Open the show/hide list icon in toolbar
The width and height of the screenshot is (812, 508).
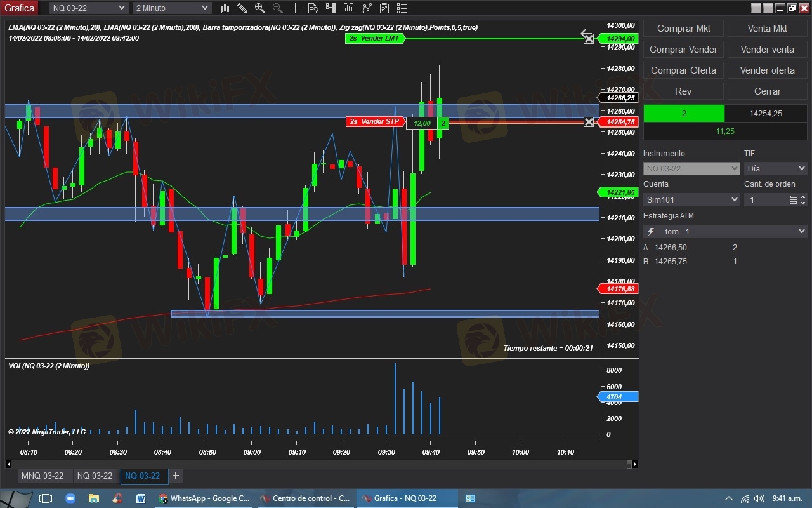click(402, 8)
